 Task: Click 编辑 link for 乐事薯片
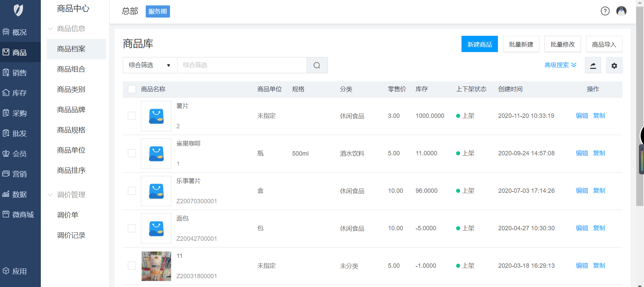click(582, 191)
